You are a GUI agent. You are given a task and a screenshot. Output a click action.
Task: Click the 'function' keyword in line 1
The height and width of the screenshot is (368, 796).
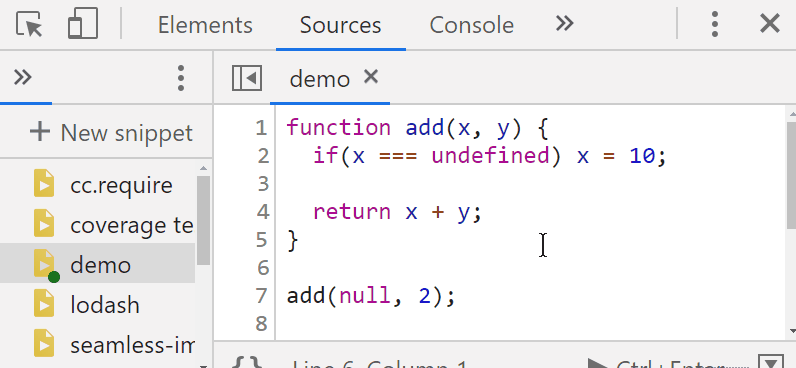(339, 128)
